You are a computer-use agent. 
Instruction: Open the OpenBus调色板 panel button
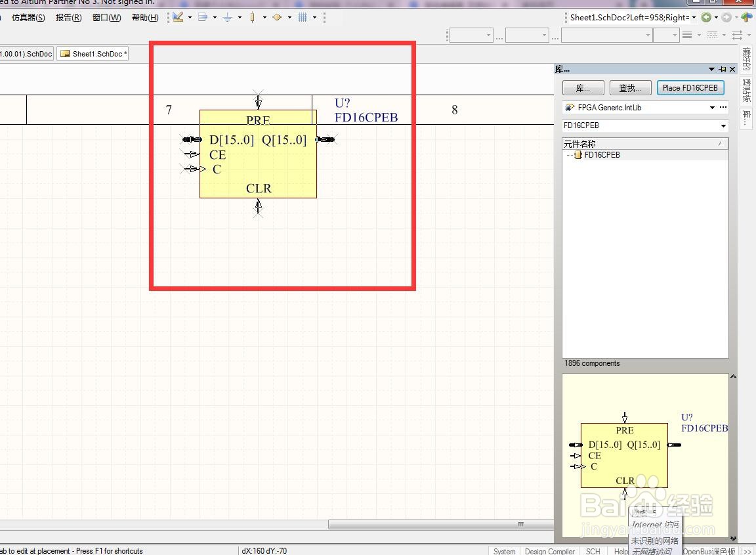tap(709, 551)
